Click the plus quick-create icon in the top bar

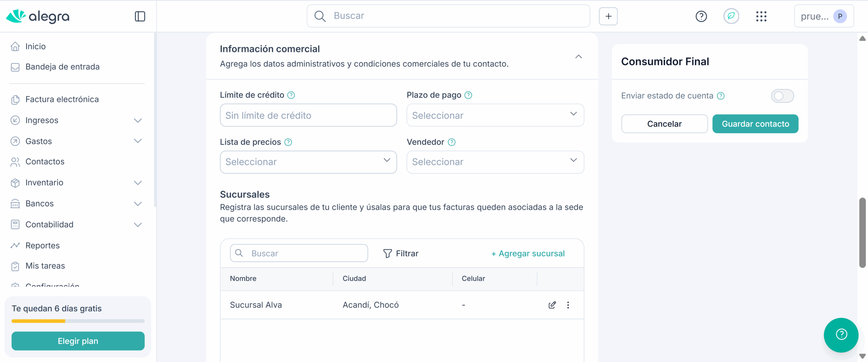click(x=608, y=16)
